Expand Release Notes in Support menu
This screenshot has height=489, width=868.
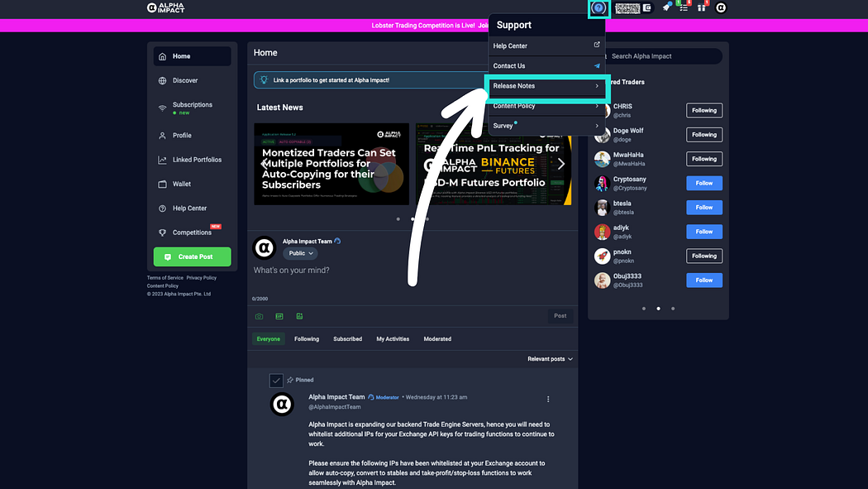[546, 86]
